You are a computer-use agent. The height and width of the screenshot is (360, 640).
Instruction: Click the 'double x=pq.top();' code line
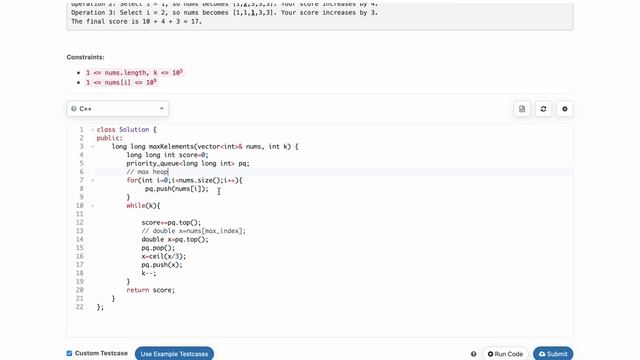pyautogui.click(x=175, y=240)
